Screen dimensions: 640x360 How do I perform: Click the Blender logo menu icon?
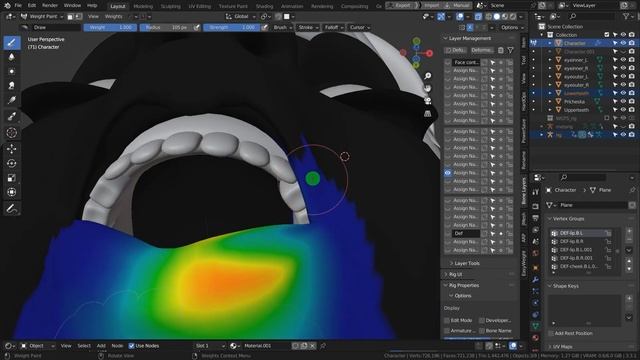point(7,6)
